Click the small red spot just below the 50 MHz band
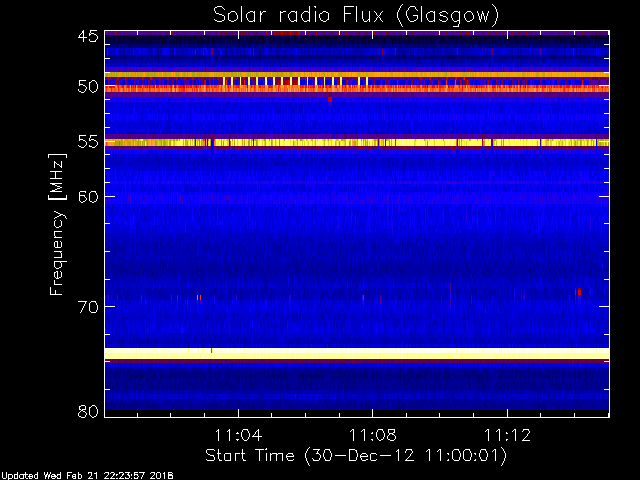Image resolution: width=640 pixels, height=480 pixels. coord(330,99)
